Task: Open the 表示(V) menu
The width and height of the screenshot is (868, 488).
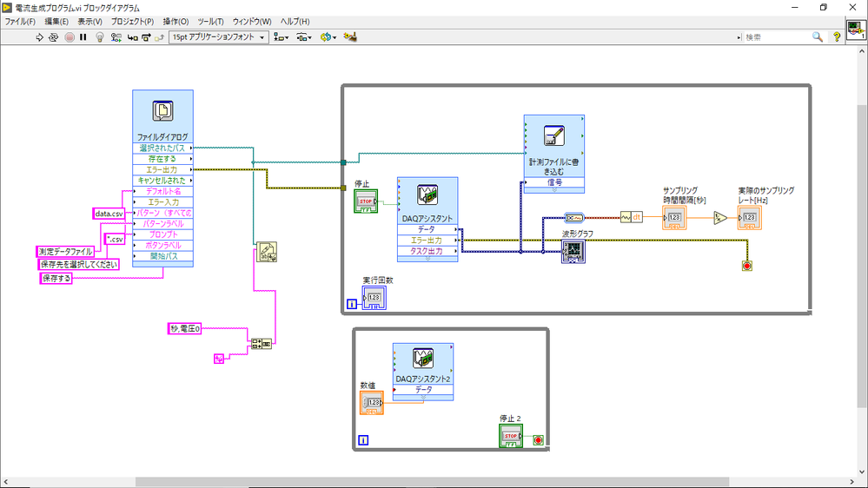Action: [x=89, y=22]
